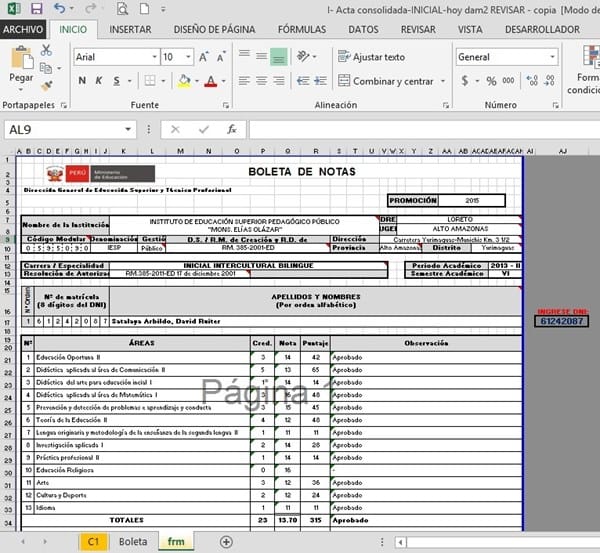Open underline style dropdown arrow
This screenshot has width=600, height=553.
[x=130, y=81]
